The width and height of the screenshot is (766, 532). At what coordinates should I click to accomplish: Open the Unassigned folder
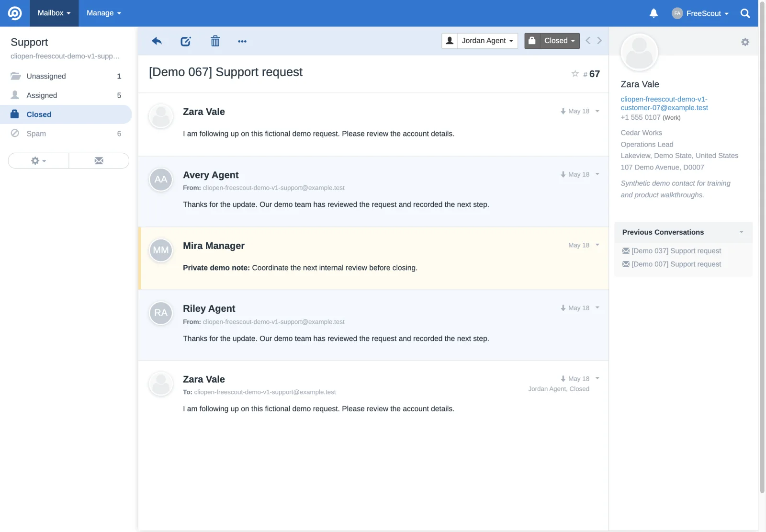tap(66, 76)
